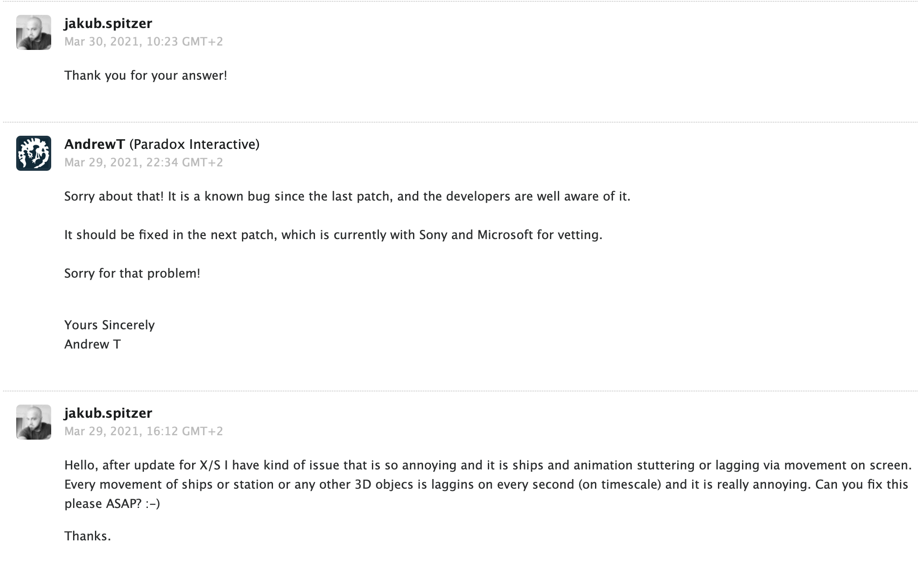Click the 'Thank you for your answer!' message
Screen dimensions: 924x578
point(146,75)
